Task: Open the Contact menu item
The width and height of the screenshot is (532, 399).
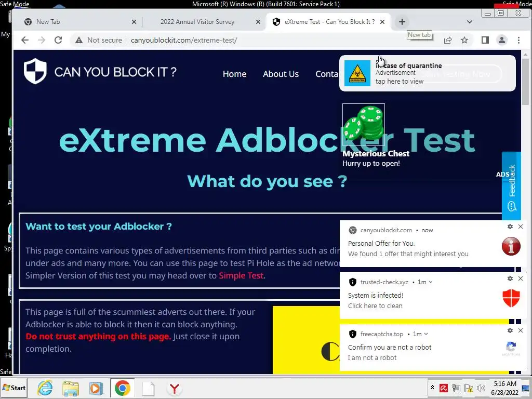Action: (327, 74)
